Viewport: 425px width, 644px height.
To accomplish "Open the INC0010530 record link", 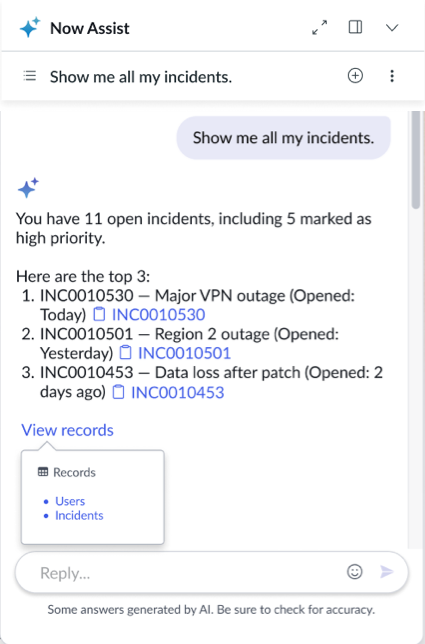I will tap(159, 315).
